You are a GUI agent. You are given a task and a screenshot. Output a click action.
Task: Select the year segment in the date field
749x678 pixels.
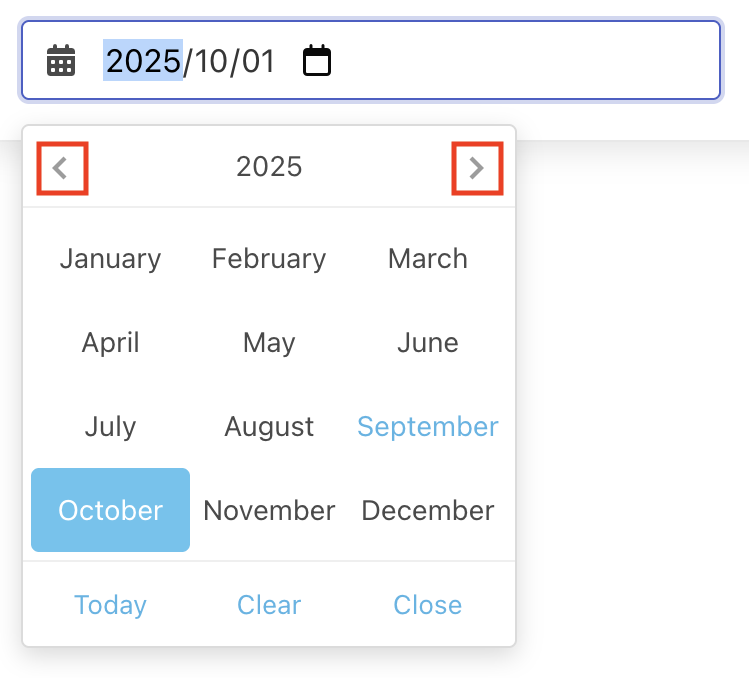[x=144, y=61]
